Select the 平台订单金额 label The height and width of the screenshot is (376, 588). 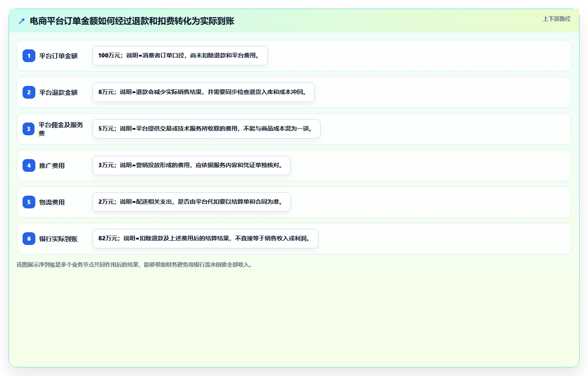click(58, 56)
